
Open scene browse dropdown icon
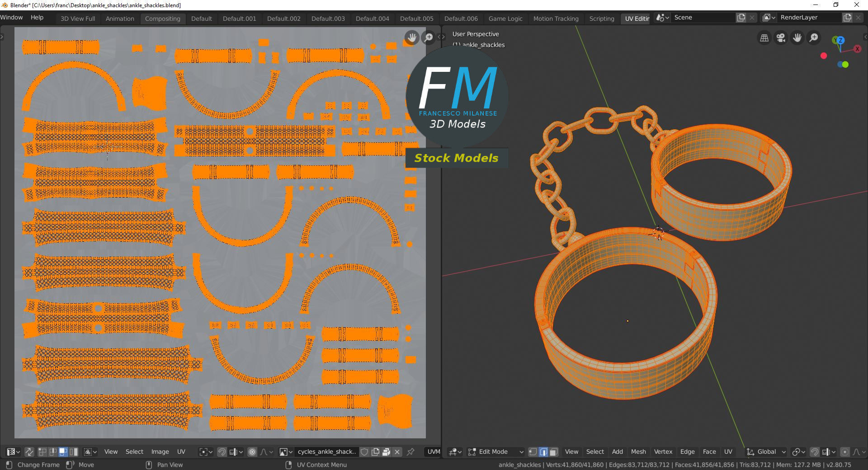662,18
